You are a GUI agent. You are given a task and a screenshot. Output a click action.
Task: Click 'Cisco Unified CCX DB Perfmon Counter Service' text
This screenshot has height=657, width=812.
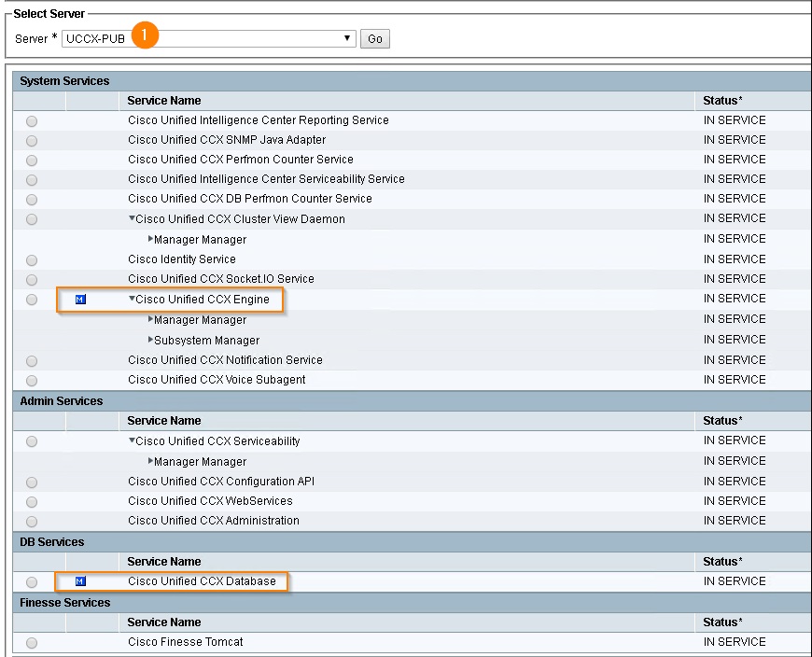[x=250, y=199]
